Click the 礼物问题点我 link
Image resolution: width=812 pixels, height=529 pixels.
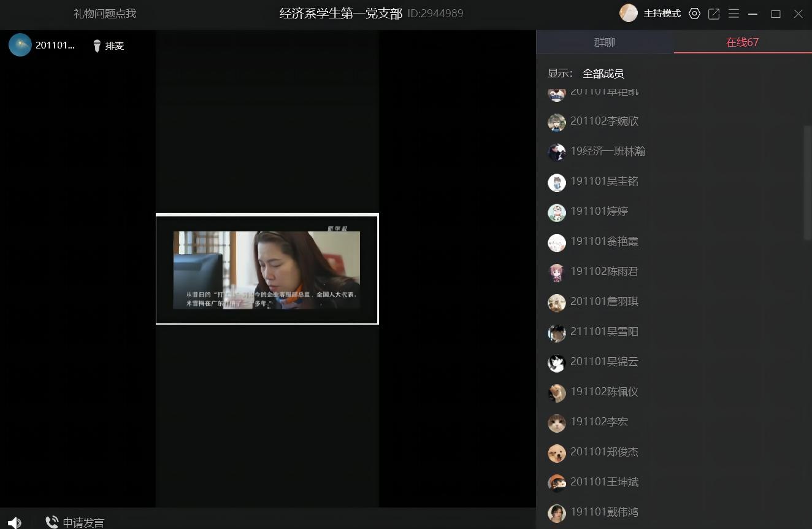(105, 14)
